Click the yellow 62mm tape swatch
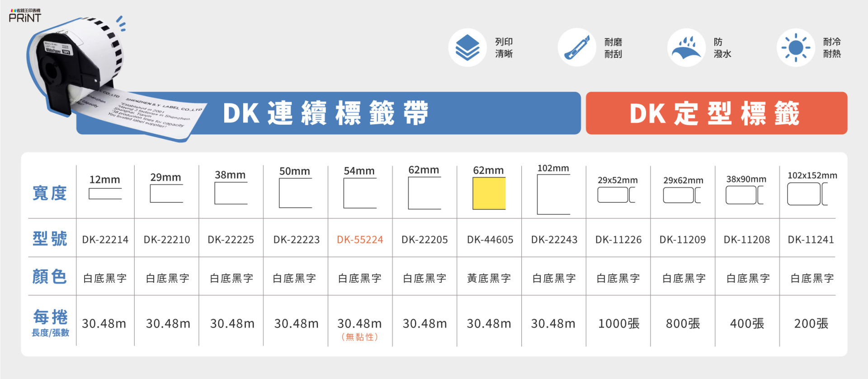 point(489,193)
